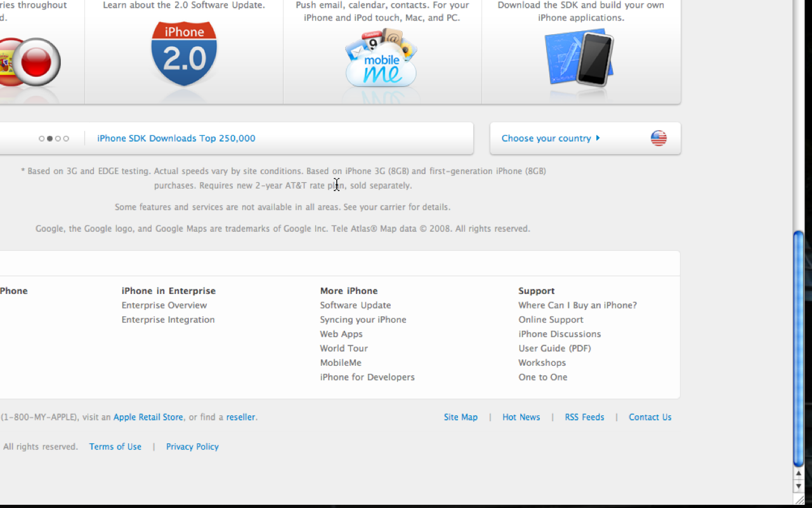
Task: Go to Software Update page
Action: tap(355, 305)
